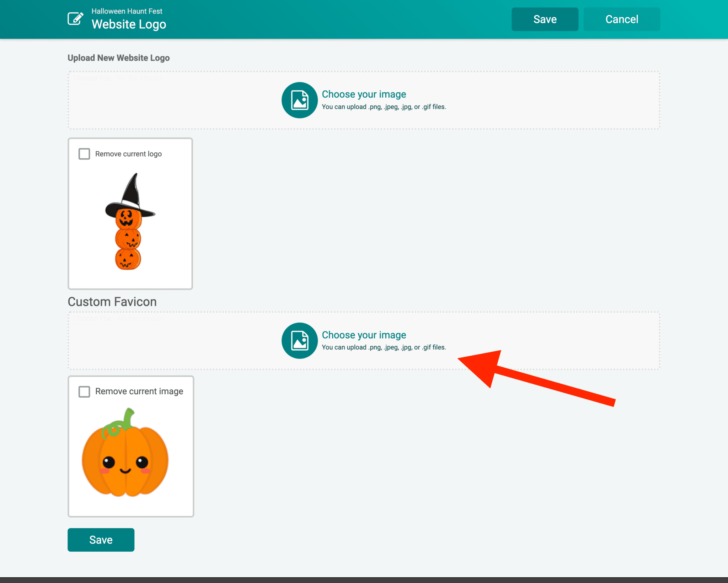Screen dimensions: 728x583
Task: Click the image icon under Custom Favicon
Action: [299, 341]
